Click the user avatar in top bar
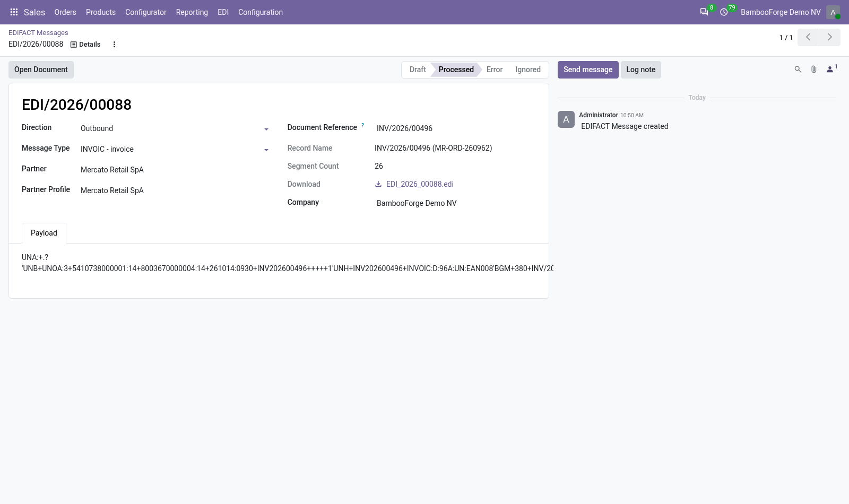The height and width of the screenshot is (504, 849). tap(833, 12)
